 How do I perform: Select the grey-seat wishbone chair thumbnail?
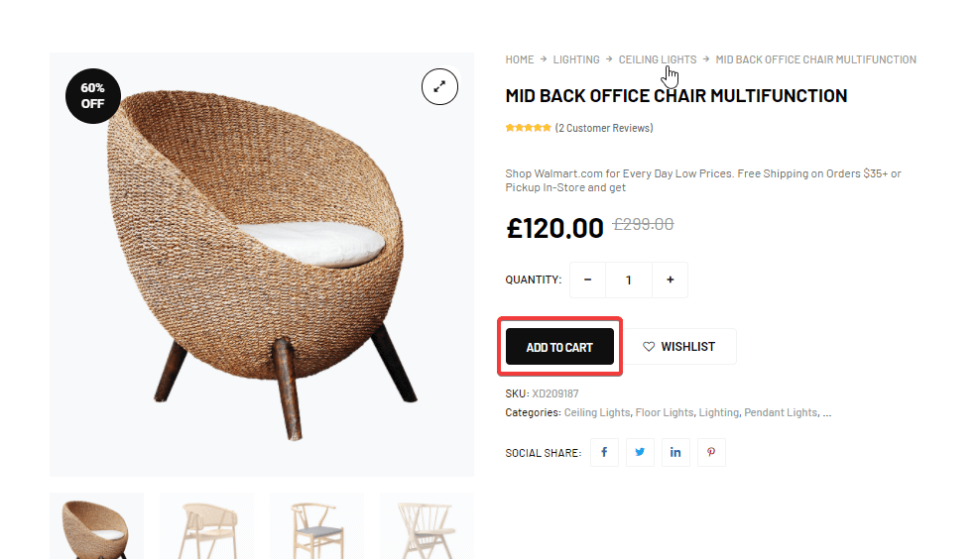click(316, 526)
